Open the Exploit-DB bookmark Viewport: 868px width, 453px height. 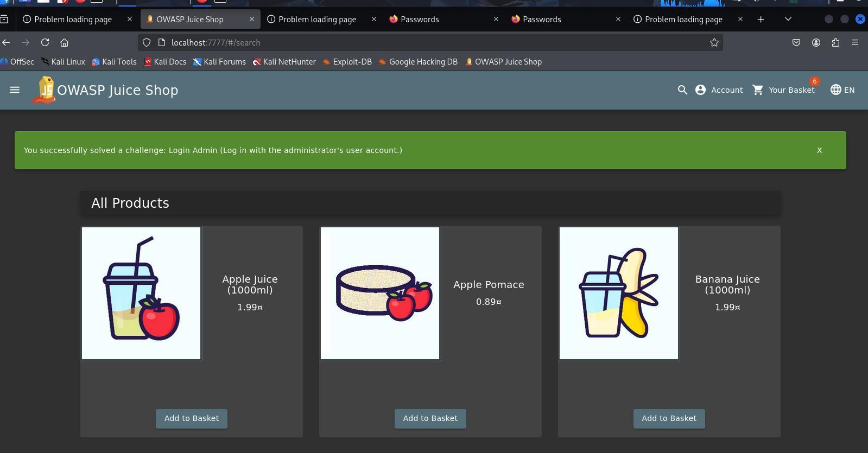click(x=347, y=62)
